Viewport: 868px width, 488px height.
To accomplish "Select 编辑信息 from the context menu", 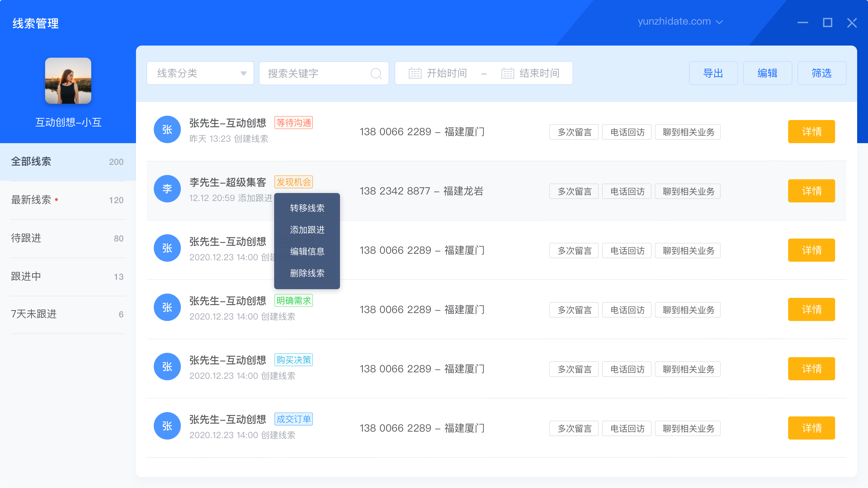I will pyautogui.click(x=307, y=252).
